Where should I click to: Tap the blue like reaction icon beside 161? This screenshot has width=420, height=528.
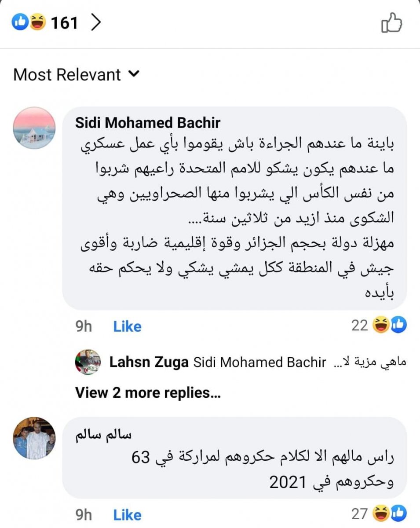(x=21, y=22)
